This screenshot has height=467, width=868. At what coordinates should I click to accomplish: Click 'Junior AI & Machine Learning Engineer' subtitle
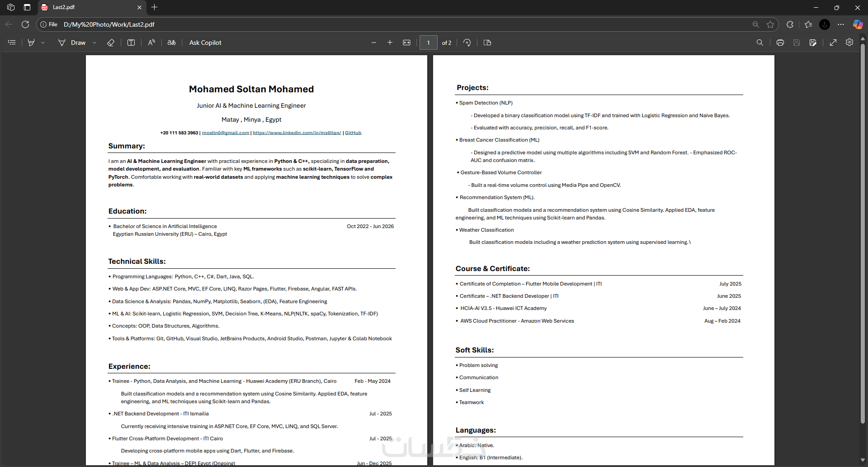pyautogui.click(x=251, y=105)
